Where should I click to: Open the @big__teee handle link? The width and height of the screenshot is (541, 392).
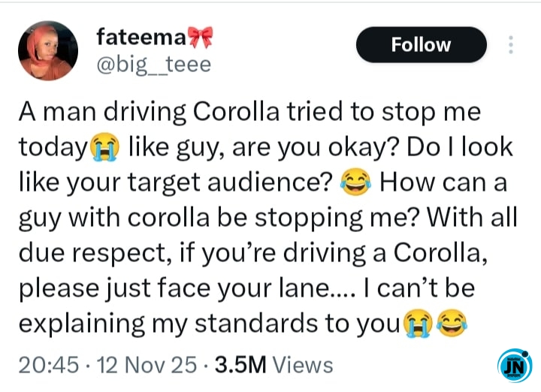coord(153,65)
